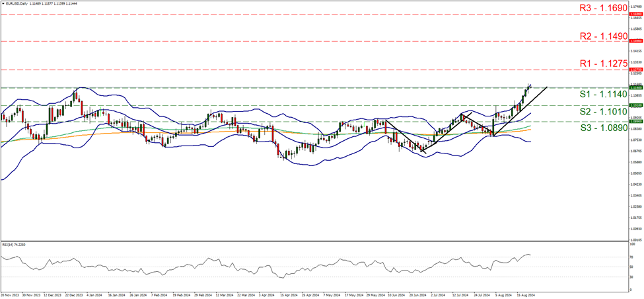Select the R3 - 1.1690 resistance label
The height and width of the screenshot is (299, 644).
point(604,8)
